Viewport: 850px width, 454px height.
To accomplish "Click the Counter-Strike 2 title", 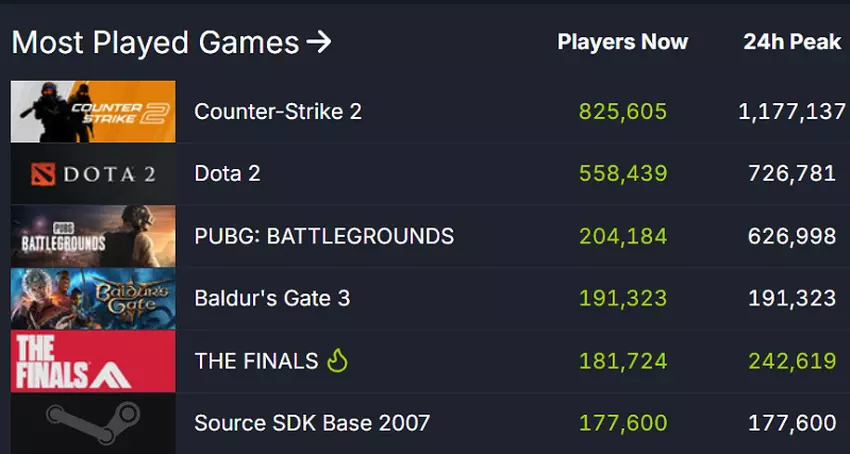I will pos(278,111).
